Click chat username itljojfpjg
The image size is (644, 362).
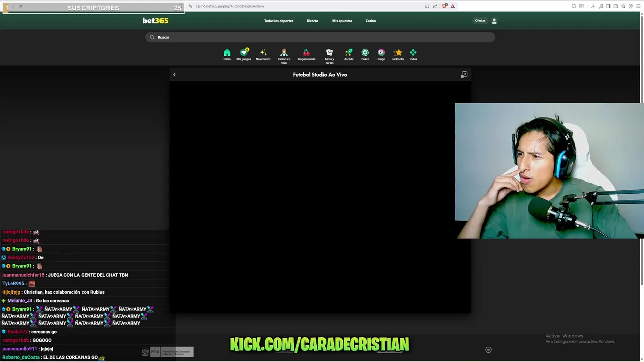[x=11, y=292]
